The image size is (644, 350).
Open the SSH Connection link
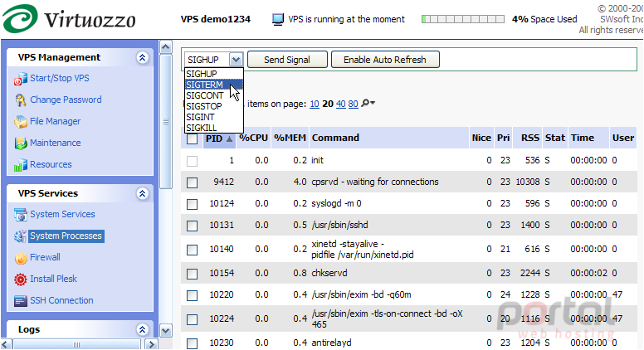pos(61,300)
